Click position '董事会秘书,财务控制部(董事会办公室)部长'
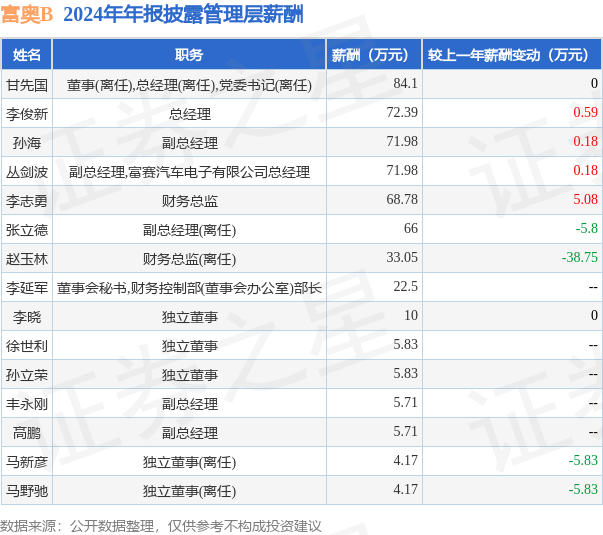This screenshot has width=603, height=535. coord(189,288)
